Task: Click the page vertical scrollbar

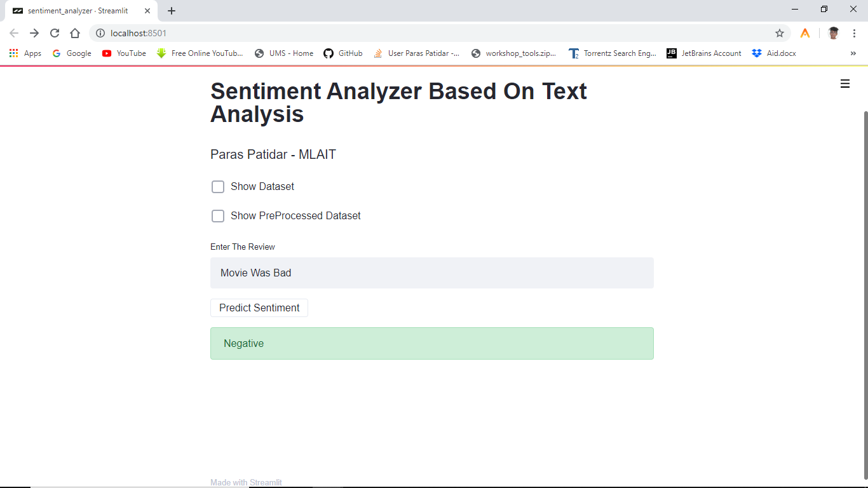Action: 864,292
